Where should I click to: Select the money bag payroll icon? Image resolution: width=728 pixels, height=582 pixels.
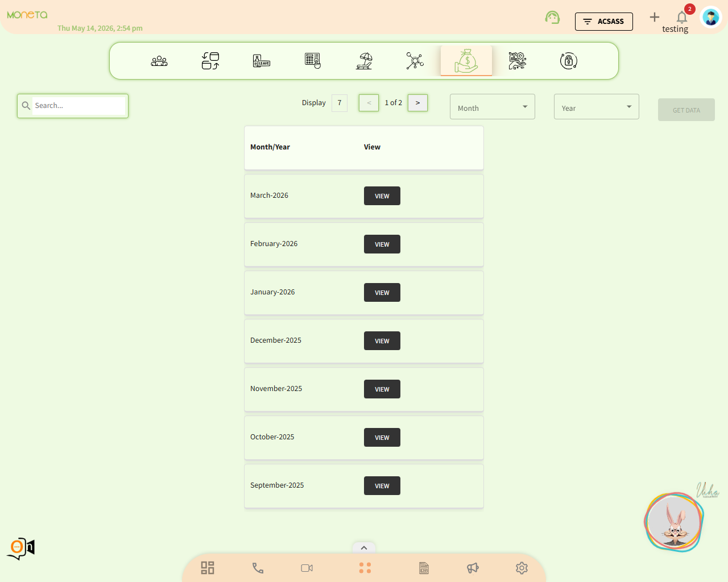[466, 61]
